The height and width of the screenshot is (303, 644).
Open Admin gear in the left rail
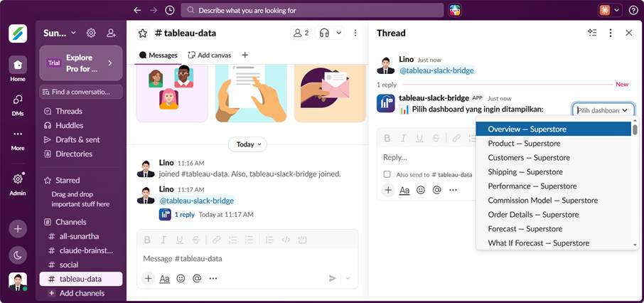point(18,184)
